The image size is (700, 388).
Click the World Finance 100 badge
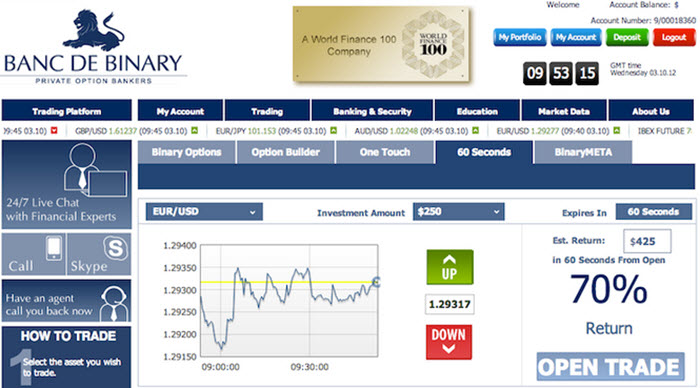point(381,44)
